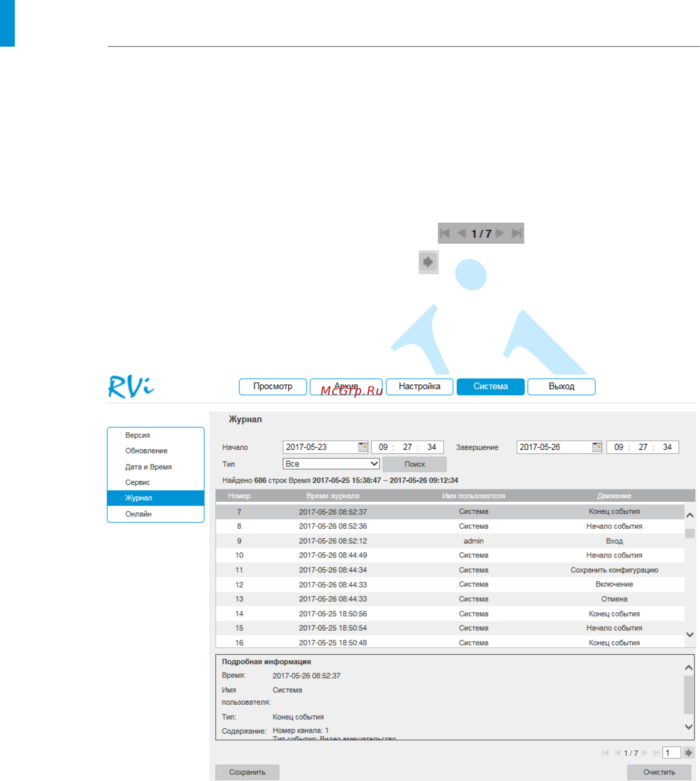
Task: Open Обновление in the sidebar
Action: tap(156, 451)
